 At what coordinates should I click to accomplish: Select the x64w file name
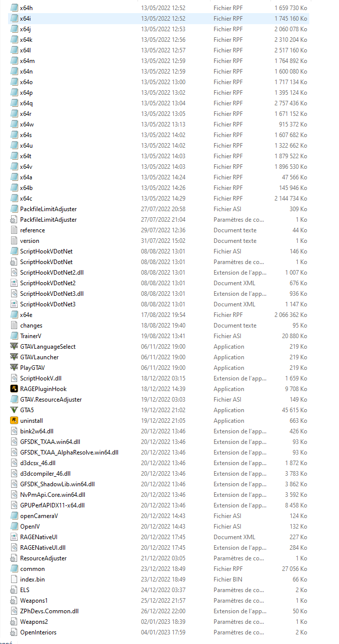tap(27, 124)
